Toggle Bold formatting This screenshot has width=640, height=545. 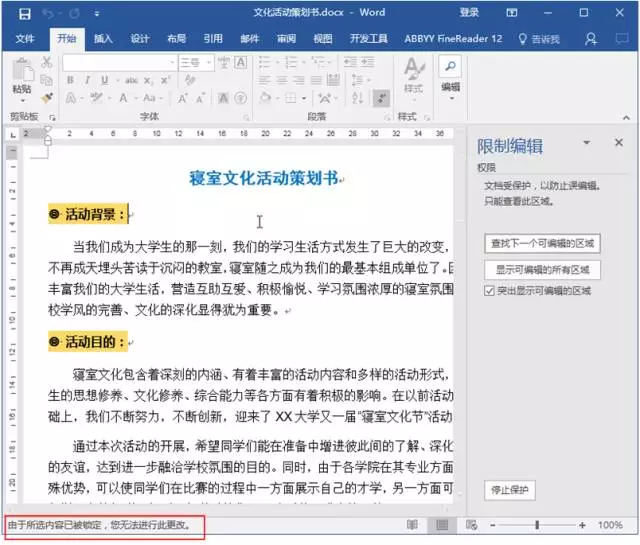click(70, 80)
